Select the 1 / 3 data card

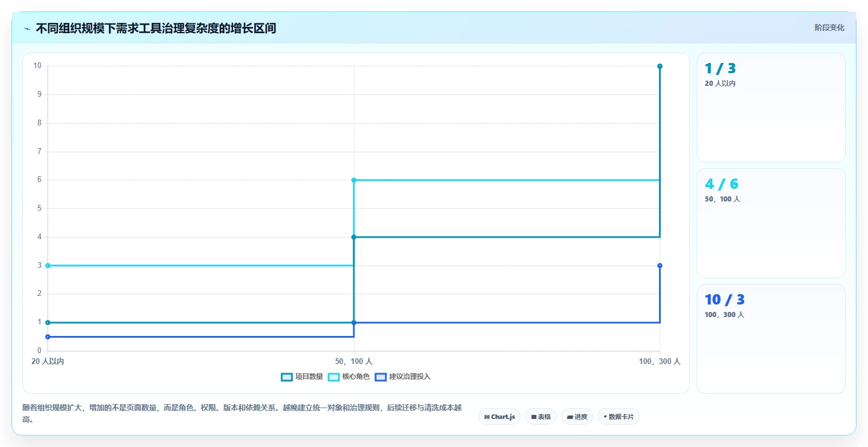coord(771,108)
